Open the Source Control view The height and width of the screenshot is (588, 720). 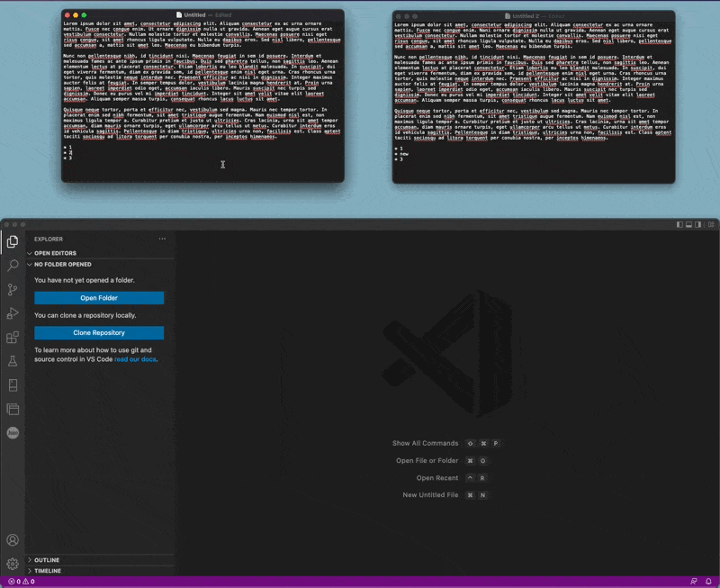pyautogui.click(x=13, y=290)
